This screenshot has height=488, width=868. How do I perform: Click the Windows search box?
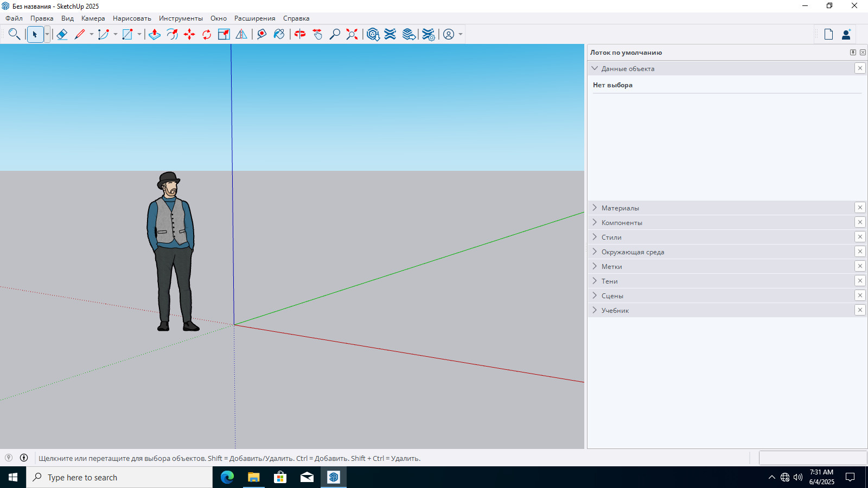[x=119, y=477]
